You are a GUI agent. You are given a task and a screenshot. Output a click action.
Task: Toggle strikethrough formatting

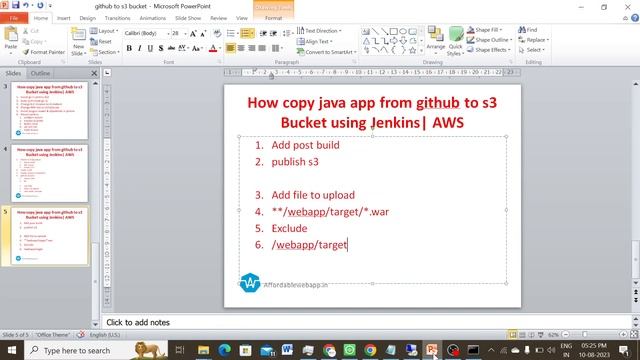pos(171,48)
